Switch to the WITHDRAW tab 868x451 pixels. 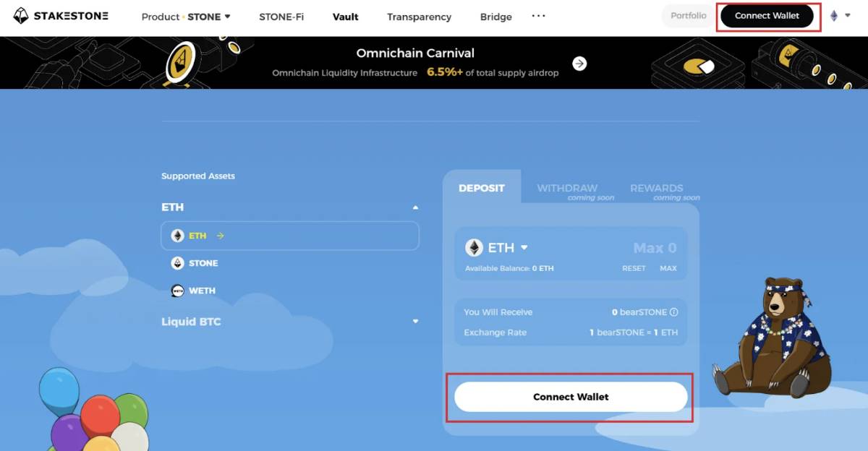(567, 188)
